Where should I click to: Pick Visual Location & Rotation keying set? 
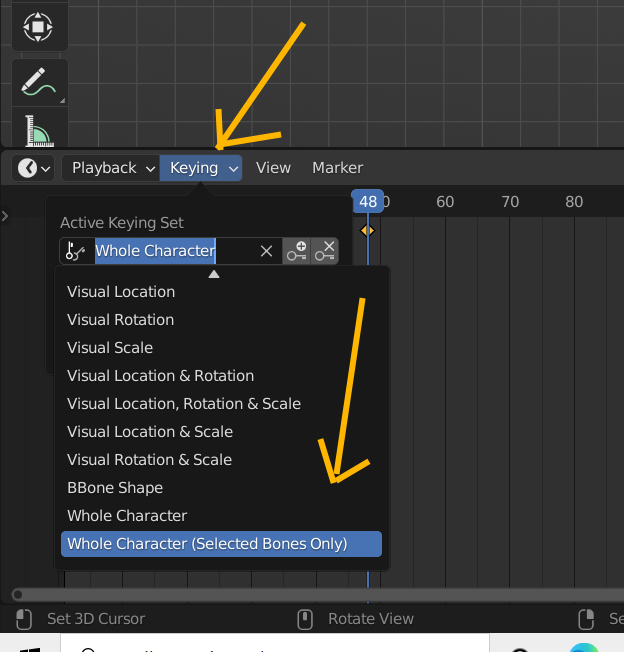[x=160, y=376]
